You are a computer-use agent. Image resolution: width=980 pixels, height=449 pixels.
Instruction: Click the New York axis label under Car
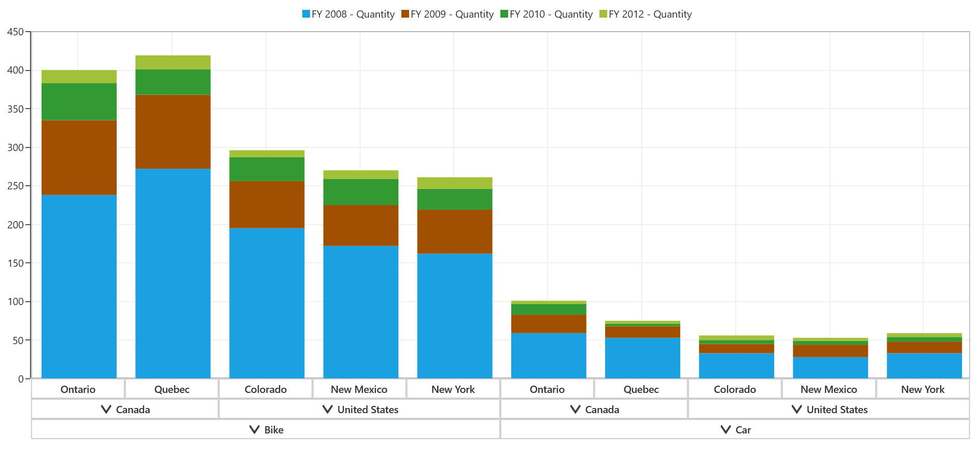pyautogui.click(x=922, y=389)
